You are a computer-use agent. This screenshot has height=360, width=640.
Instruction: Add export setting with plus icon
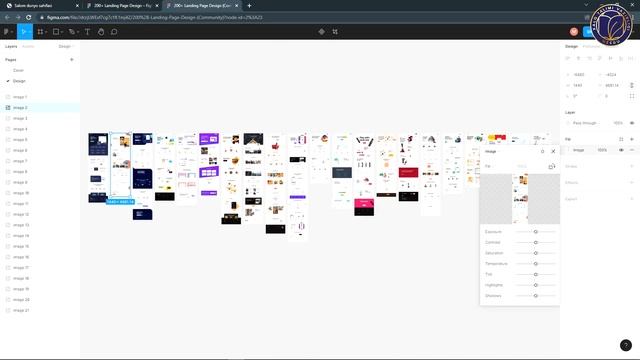(632, 199)
